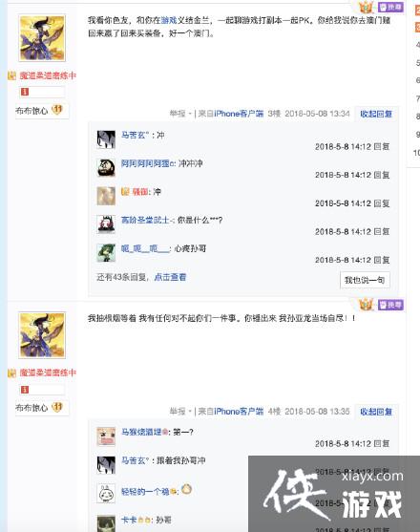Reply to 马苦玄's 冲 comment
This screenshot has height=532, width=420.
click(x=382, y=146)
